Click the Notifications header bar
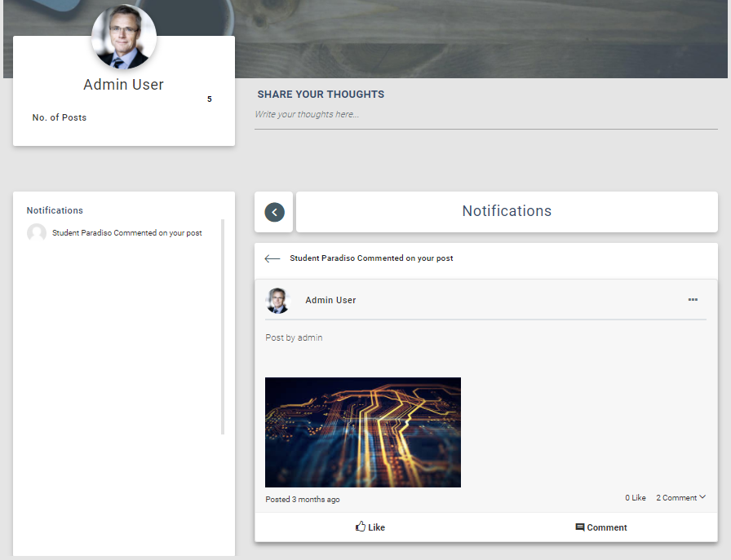Screen dimensions: 731x560 507,212
